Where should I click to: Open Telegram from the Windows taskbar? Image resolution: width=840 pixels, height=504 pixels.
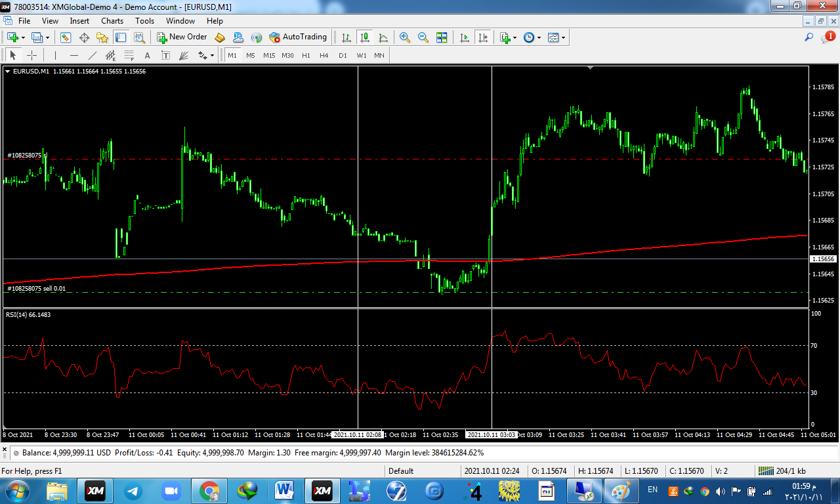click(133, 491)
